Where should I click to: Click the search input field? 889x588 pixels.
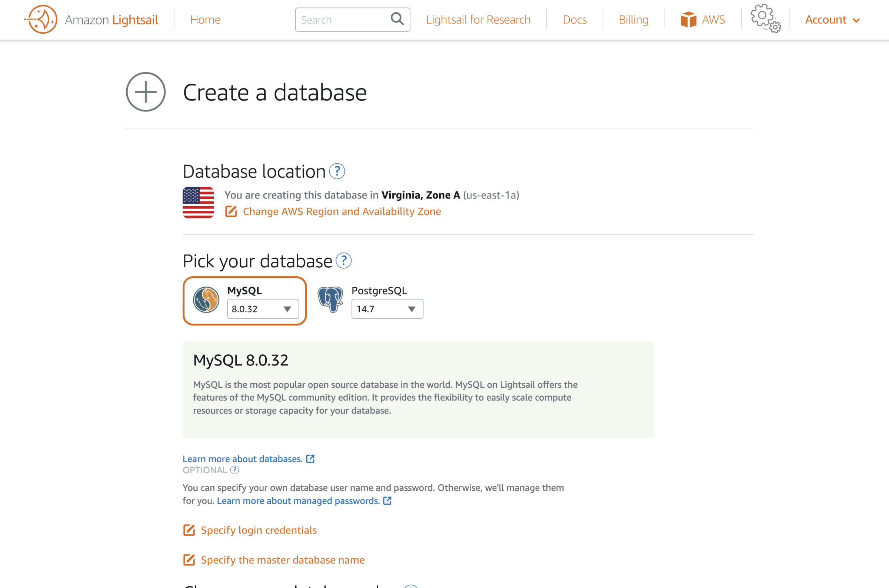pos(352,20)
